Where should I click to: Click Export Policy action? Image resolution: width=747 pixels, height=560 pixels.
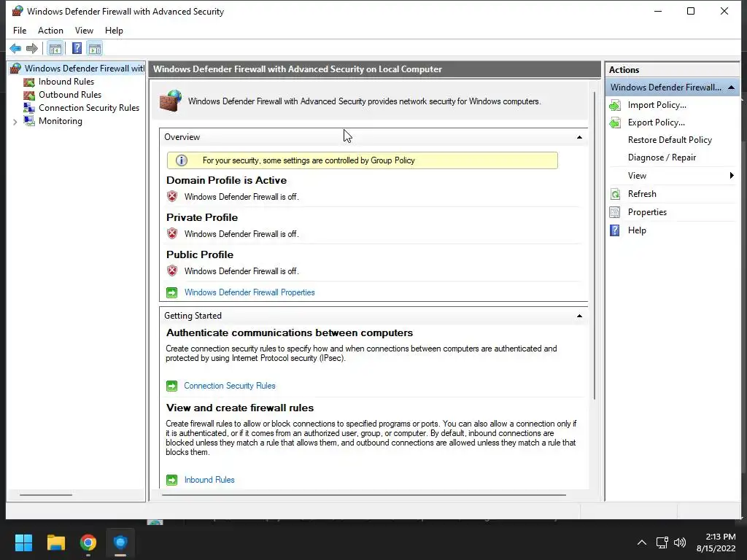point(656,122)
